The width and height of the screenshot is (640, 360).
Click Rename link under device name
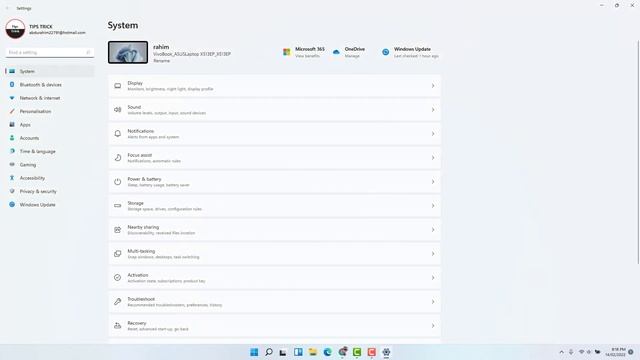[162, 61]
